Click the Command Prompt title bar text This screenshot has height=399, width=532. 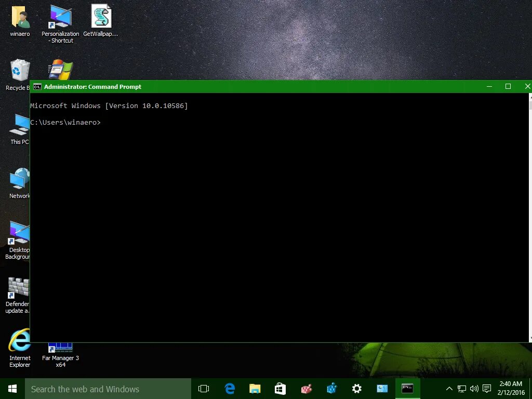click(x=92, y=87)
